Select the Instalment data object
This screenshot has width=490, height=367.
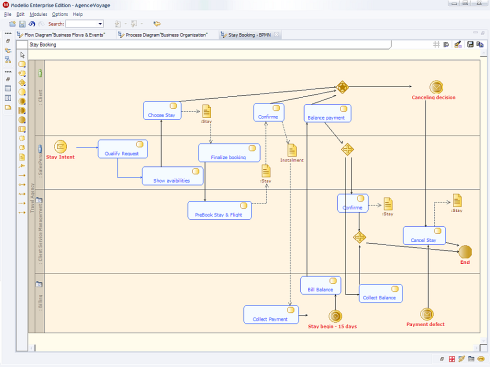click(x=292, y=150)
